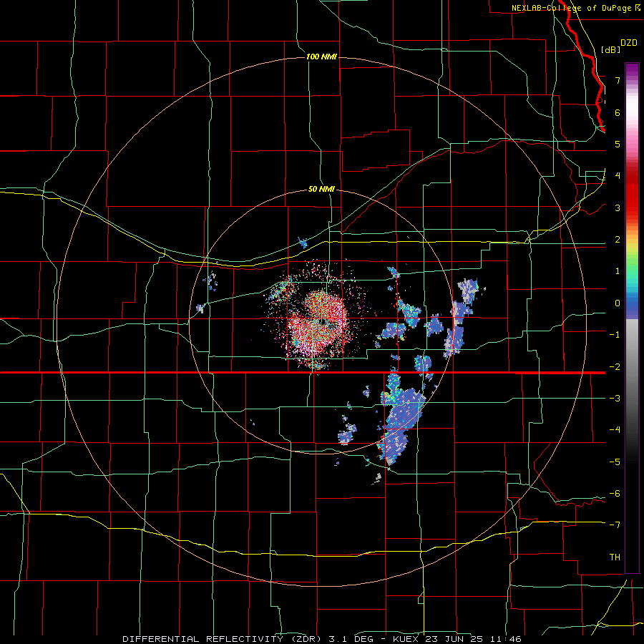This screenshot has width=644, height=644.
Task: Click the 2 value on the scale
Action: pyautogui.click(x=618, y=240)
